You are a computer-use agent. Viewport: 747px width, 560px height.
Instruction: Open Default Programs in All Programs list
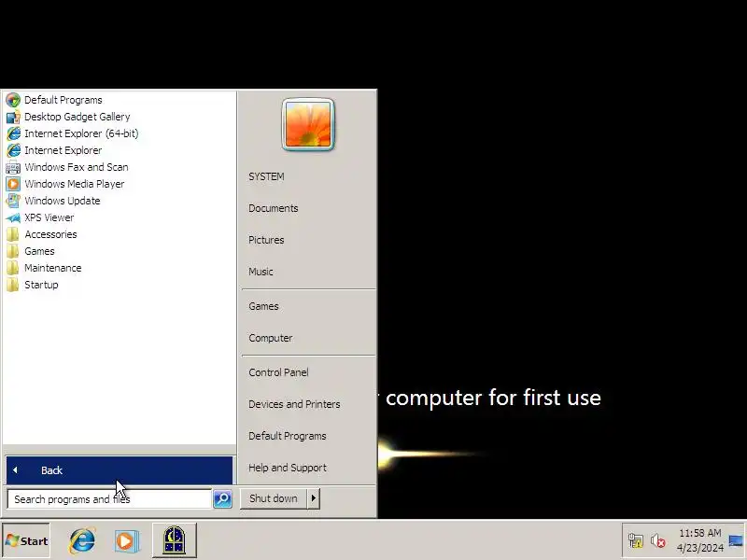tap(63, 100)
